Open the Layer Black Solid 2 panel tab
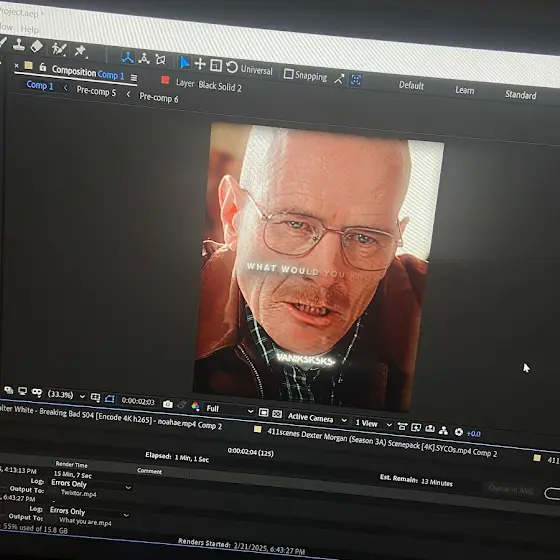 (x=209, y=85)
